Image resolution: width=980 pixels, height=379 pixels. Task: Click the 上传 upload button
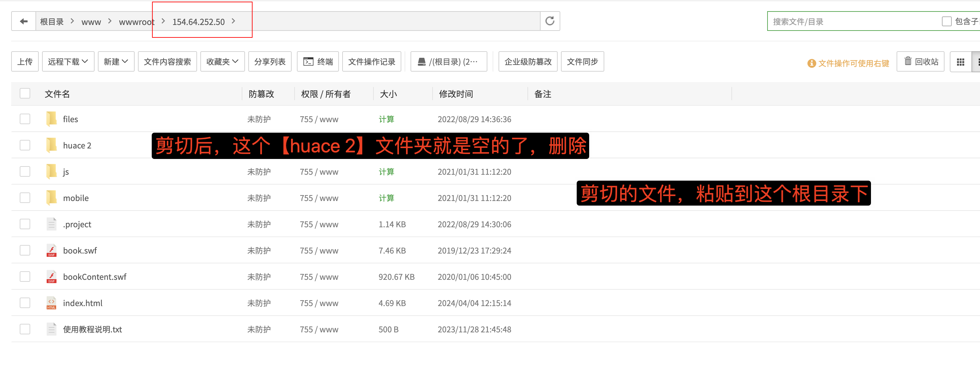coord(24,61)
